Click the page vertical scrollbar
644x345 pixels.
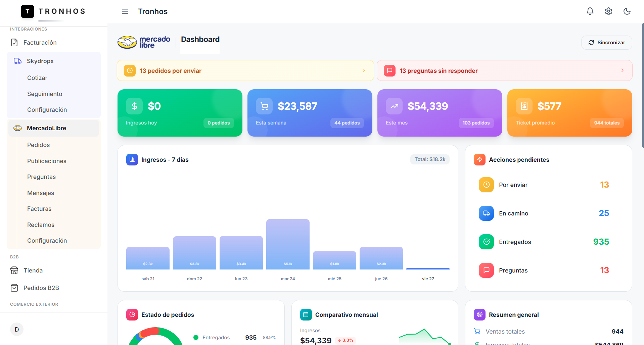[643, 86]
